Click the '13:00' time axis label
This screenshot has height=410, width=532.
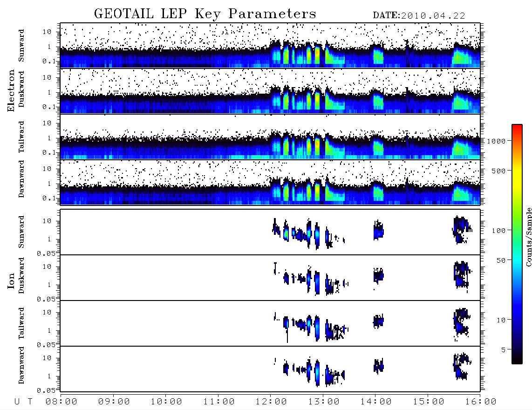[324, 402]
